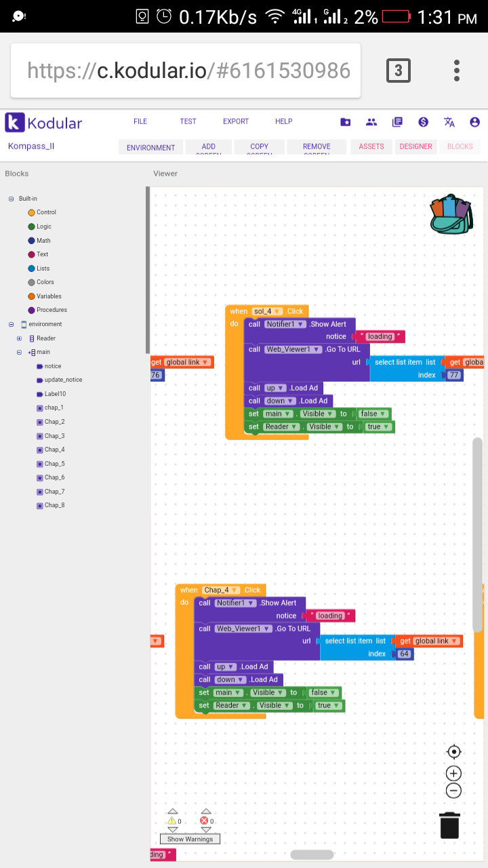488x868 pixels.
Task: Open the ASSETS manager
Action: [371, 146]
